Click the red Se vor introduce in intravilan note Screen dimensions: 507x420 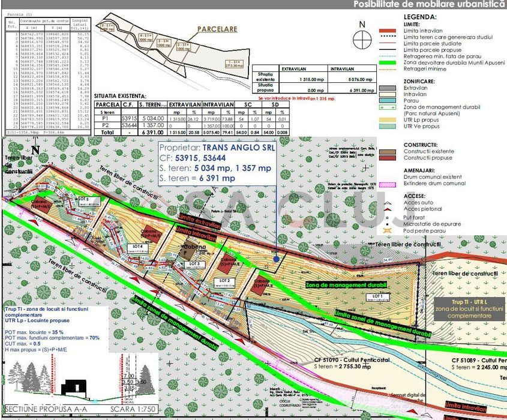[x=296, y=98]
